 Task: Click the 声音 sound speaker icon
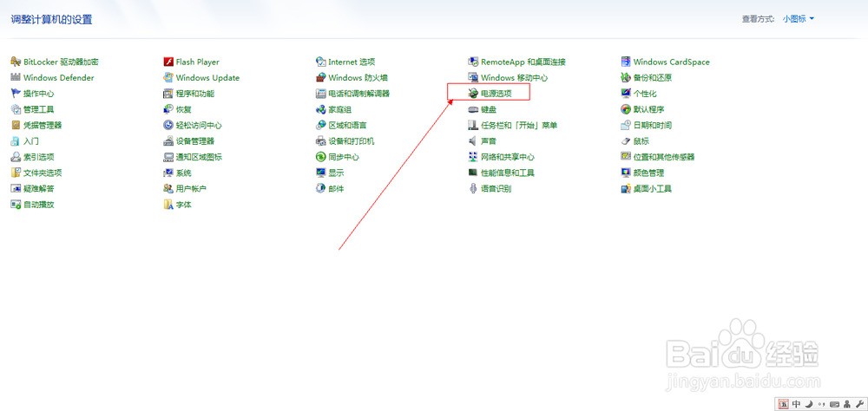click(473, 141)
